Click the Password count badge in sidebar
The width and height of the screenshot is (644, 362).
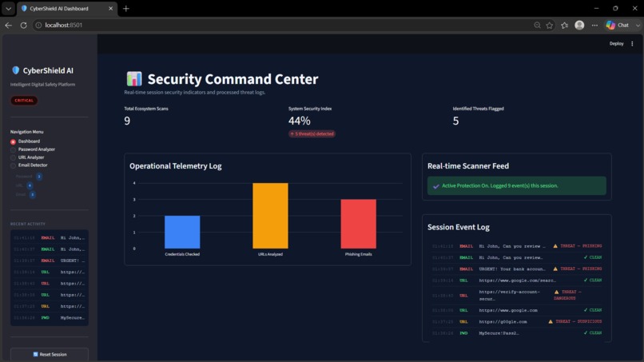[39, 177]
